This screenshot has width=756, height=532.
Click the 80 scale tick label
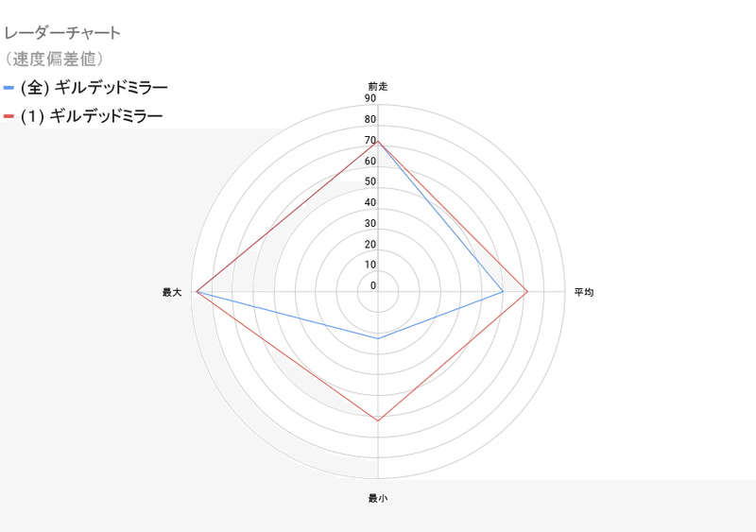[x=370, y=119]
